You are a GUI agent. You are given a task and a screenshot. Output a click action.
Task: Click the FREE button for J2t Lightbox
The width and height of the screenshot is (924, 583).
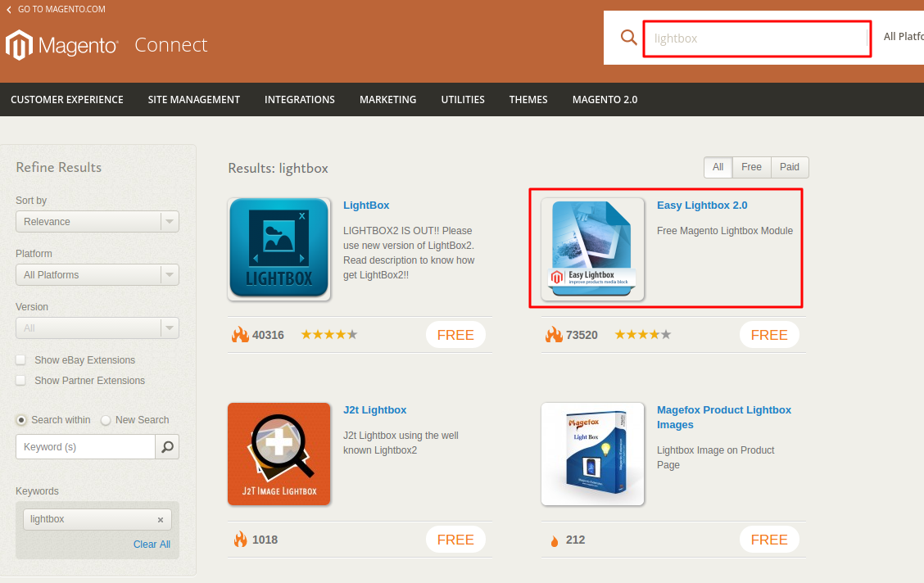[455, 540]
